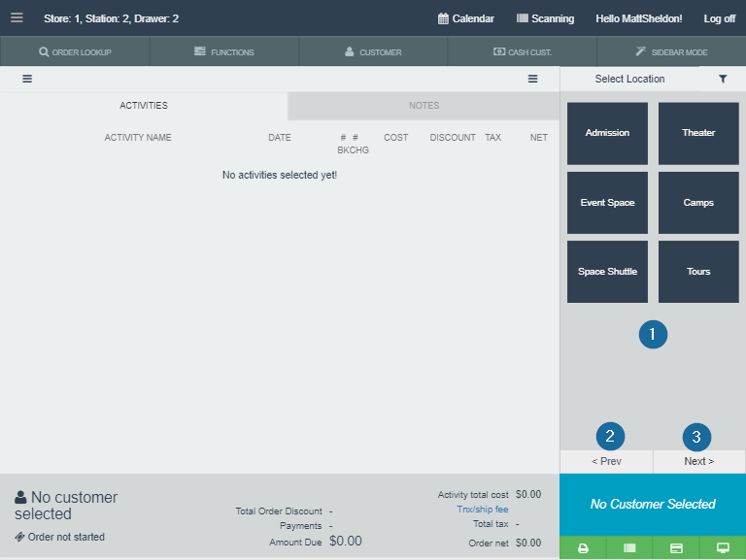Click the No activities selected yet! message

(280, 175)
